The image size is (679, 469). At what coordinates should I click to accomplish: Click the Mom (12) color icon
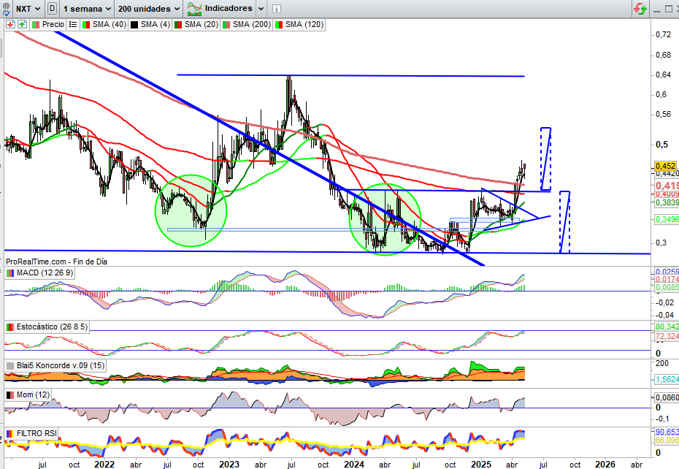[10, 395]
